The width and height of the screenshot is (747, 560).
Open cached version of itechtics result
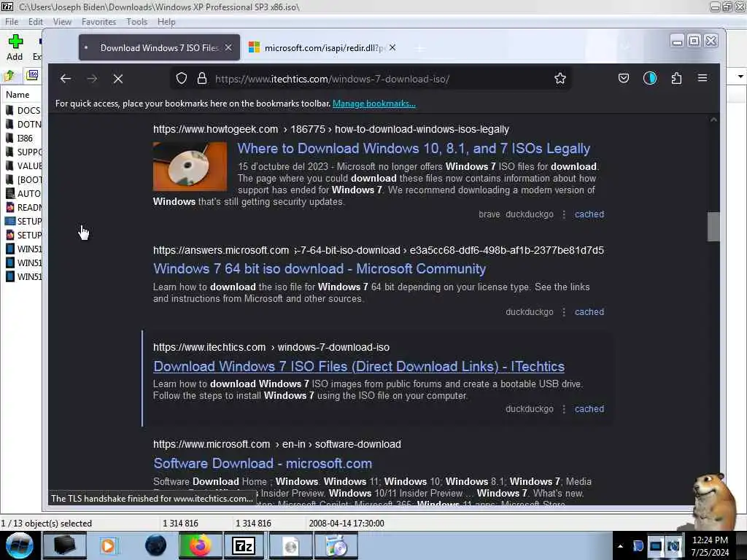(589, 409)
